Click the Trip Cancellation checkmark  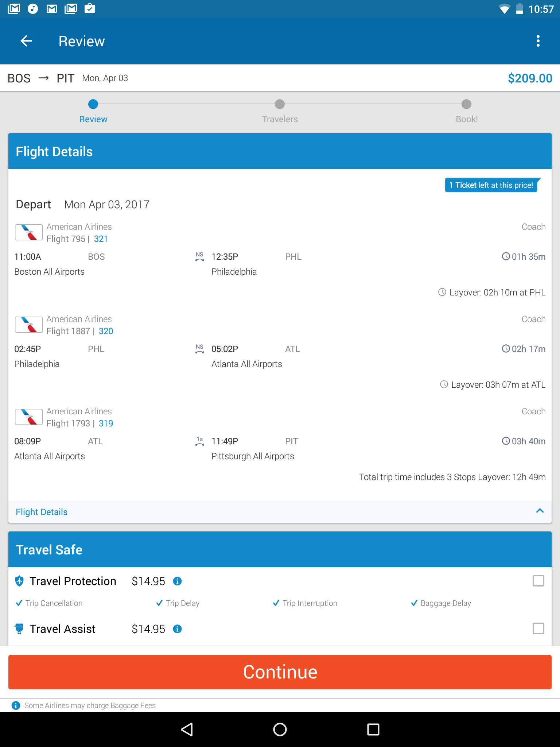pyautogui.click(x=19, y=603)
